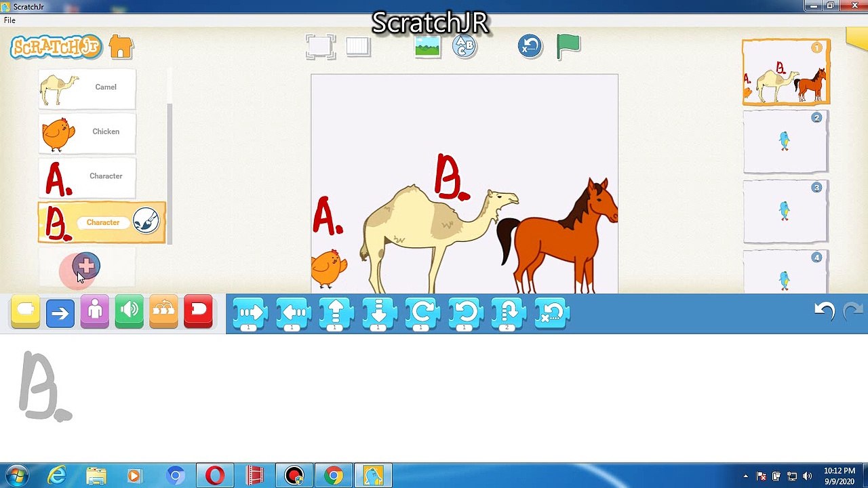The height and width of the screenshot is (488, 868).
Task: Open green sound blocks category
Action: pos(130,312)
